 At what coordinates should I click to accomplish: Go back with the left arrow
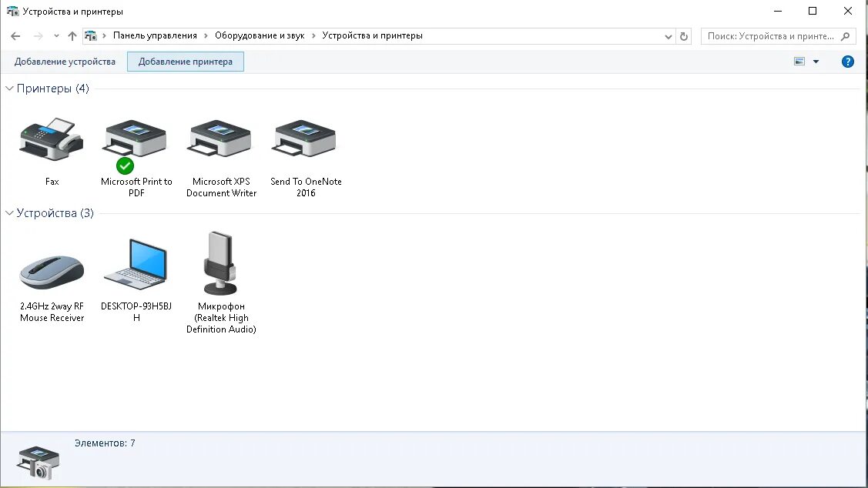[15, 36]
